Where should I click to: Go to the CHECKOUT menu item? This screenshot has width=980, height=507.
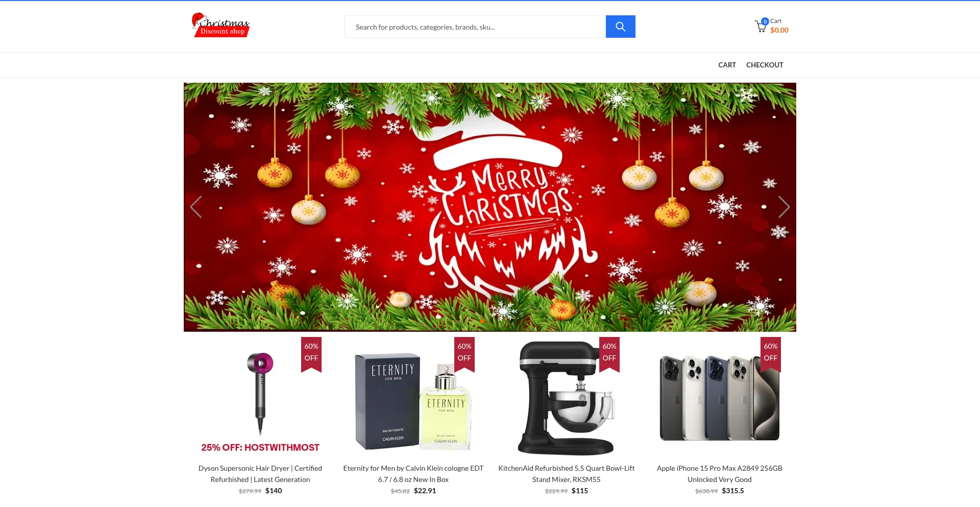point(765,65)
